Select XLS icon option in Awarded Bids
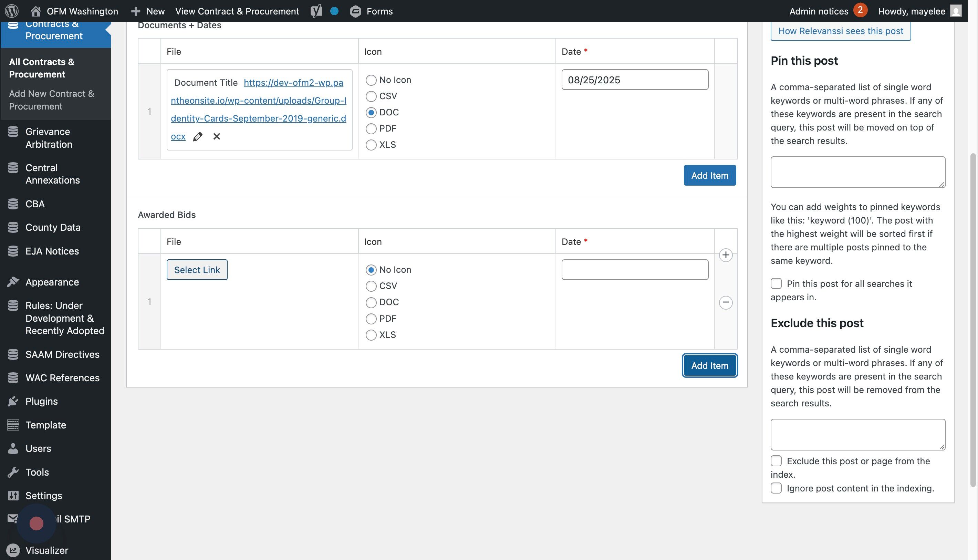The width and height of the screenshot is (978, 560). pos(371,335)
